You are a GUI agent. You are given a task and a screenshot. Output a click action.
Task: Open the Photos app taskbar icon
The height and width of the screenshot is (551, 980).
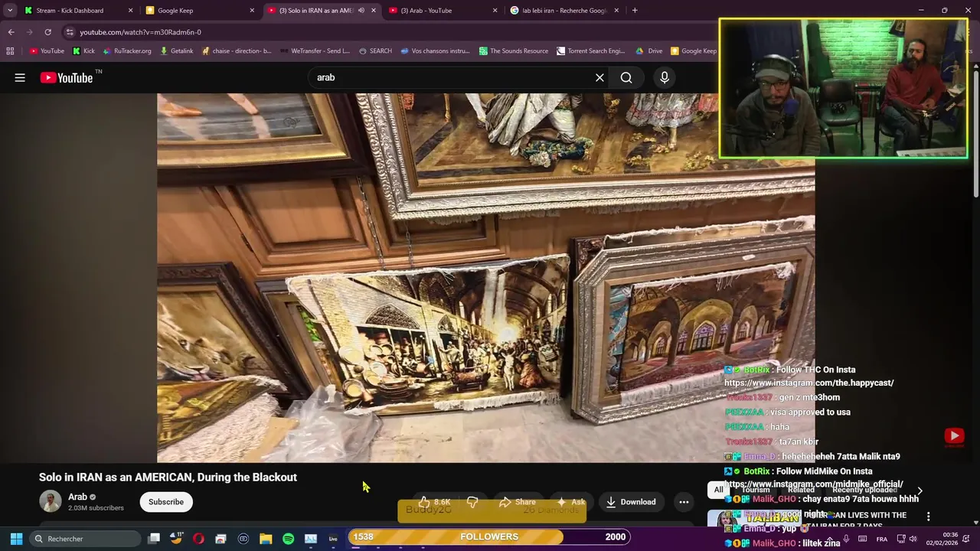tap(311, 539)
